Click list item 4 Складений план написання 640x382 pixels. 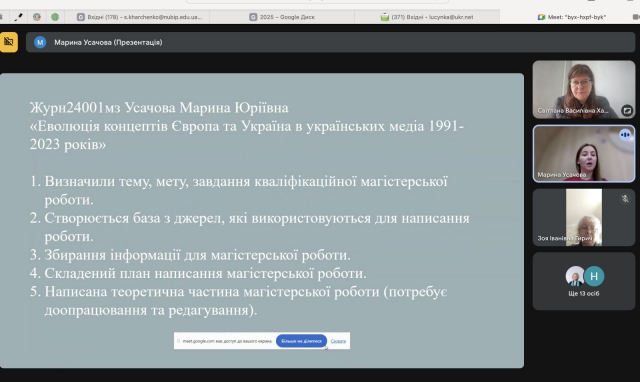pos(198,273)
